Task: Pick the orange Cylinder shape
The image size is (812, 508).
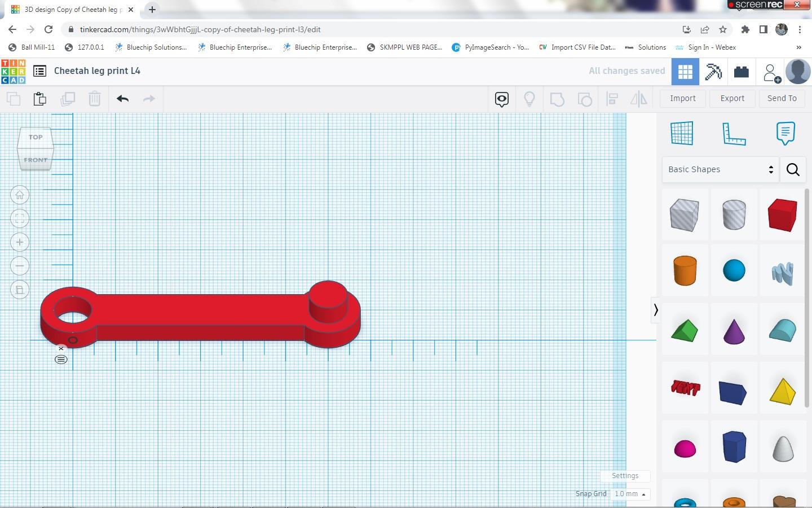Action: [685, 270]
